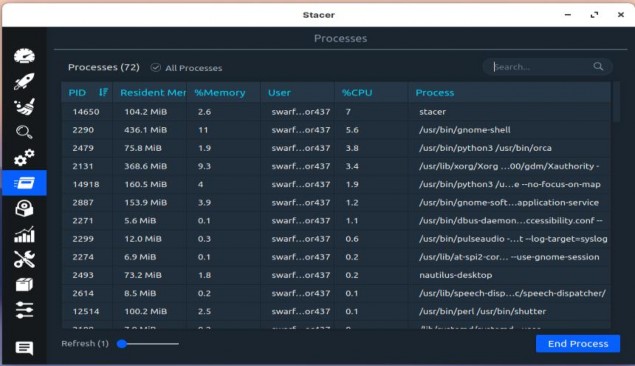This screenshot has width=635, height=366.
Task: Open Resources bar chart icon
Action: click(x=24, y=234)
